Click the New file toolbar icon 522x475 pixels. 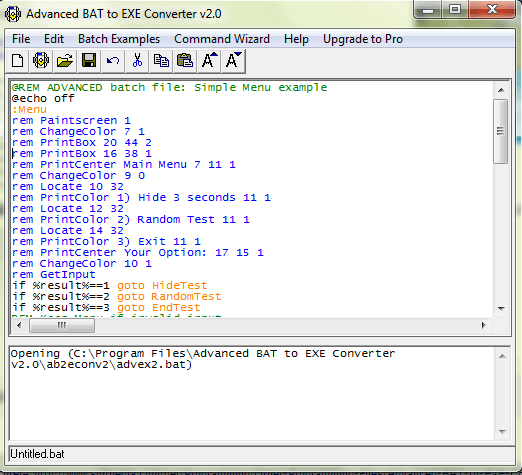point(18,61)
